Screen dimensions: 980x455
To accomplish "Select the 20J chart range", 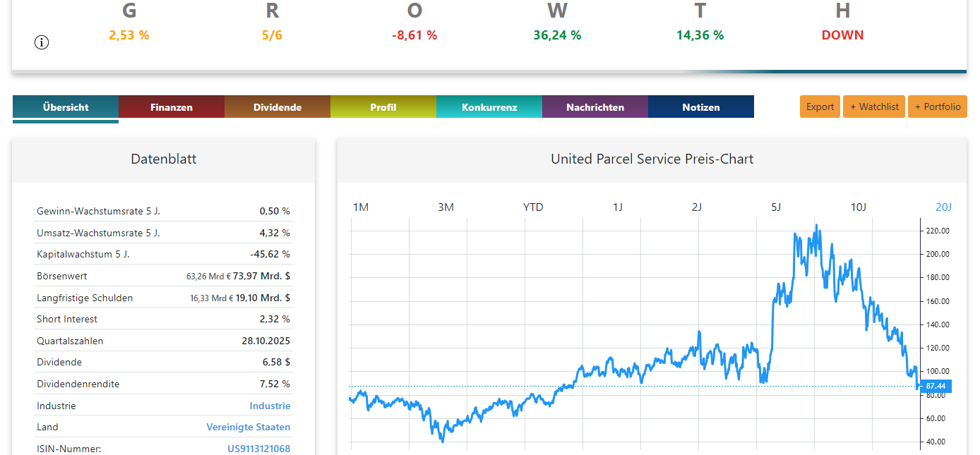I will 944,207.
